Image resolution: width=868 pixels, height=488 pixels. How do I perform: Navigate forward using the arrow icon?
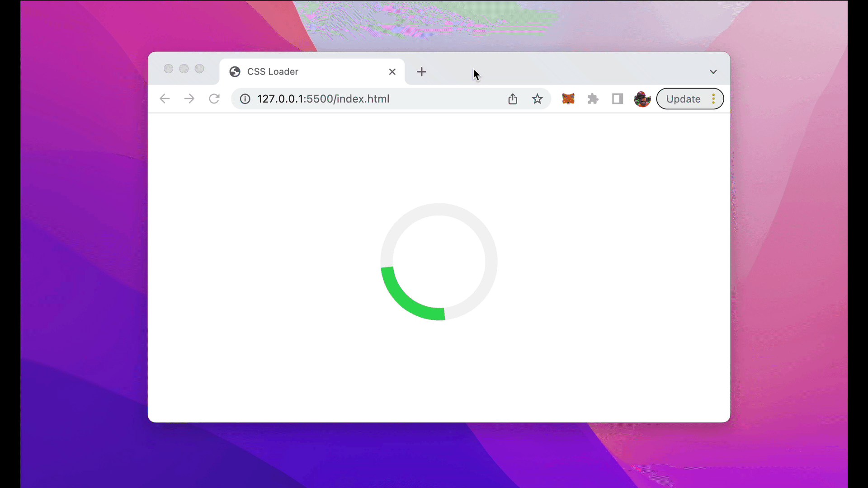(x=189, y=99)
